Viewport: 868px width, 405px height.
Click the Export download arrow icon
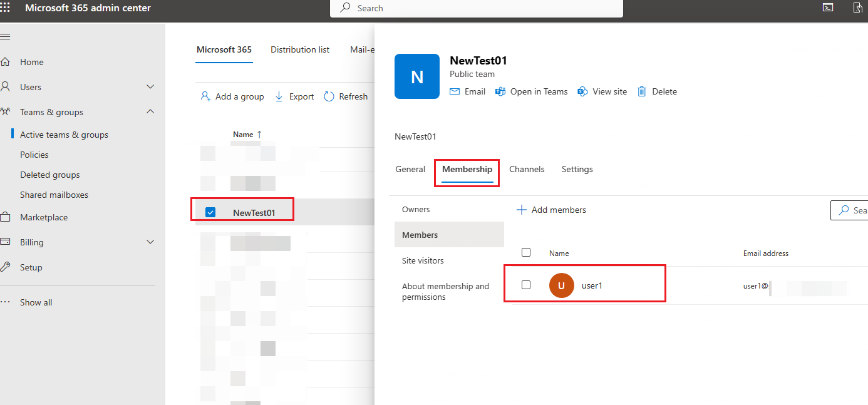(x=280, y=96)
